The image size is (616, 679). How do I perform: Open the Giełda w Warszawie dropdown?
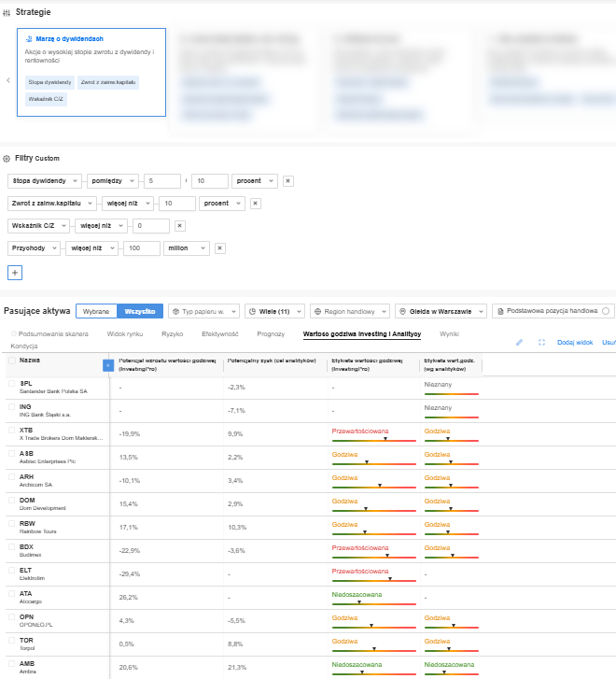pos(441,311)
